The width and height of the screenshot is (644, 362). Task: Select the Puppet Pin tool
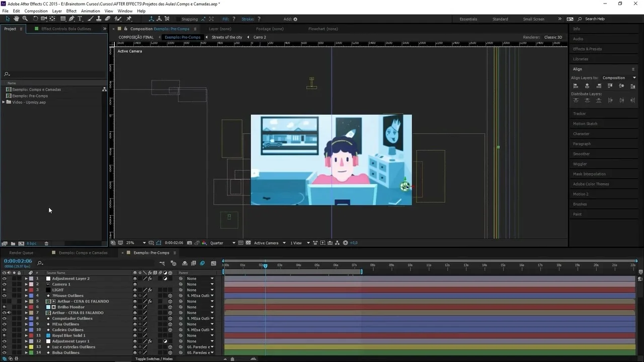(129, 19)
